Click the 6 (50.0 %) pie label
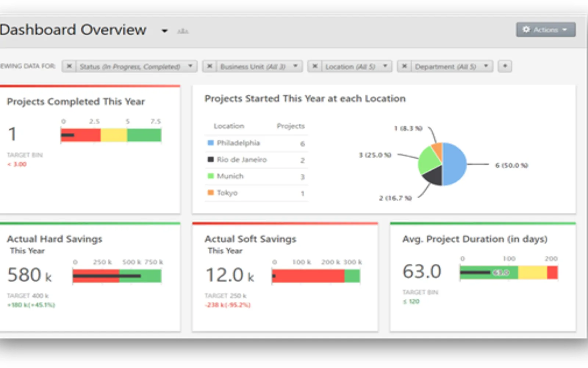 coord(512,166)
